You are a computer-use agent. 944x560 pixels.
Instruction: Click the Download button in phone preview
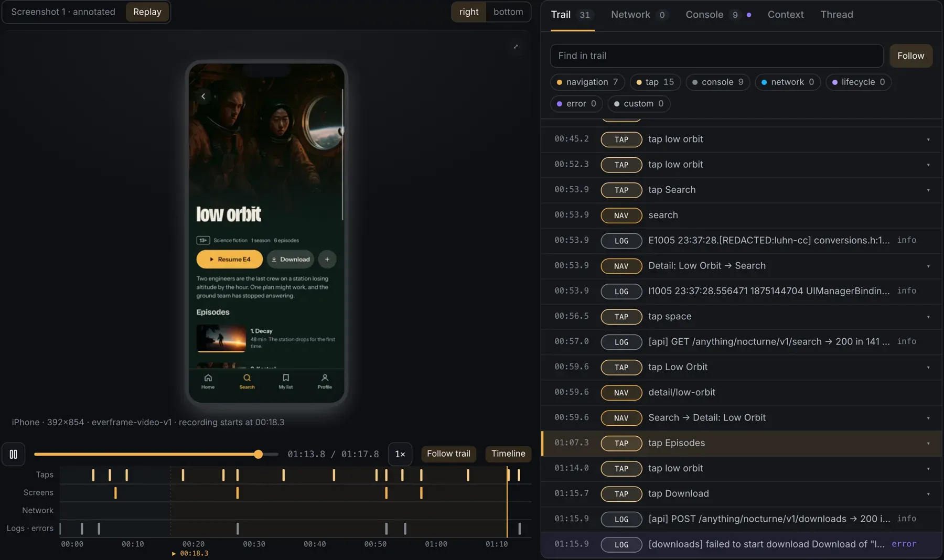point(291,259)
